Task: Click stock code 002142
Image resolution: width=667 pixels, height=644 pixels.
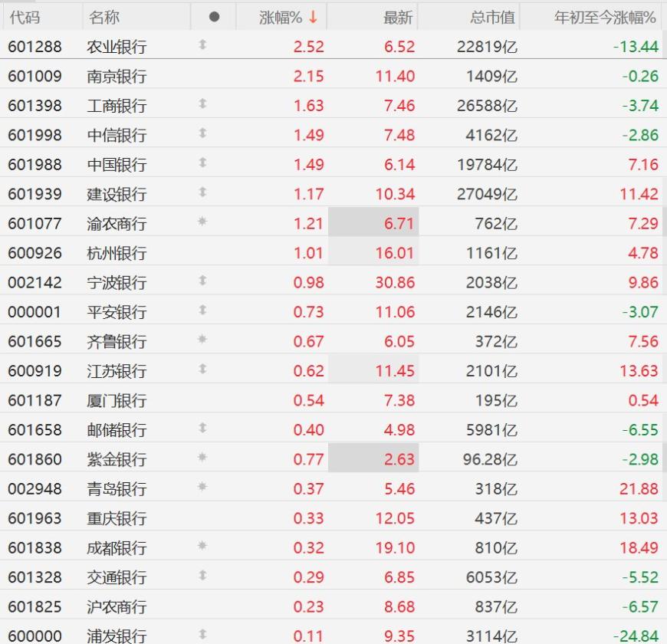Action: tap(34, 282)
